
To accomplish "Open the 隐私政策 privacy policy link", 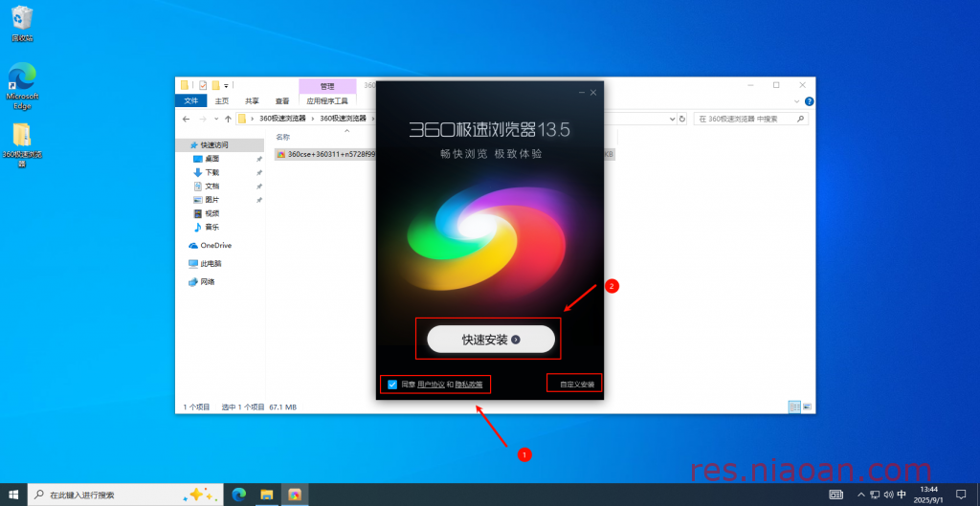I will 468,385.
